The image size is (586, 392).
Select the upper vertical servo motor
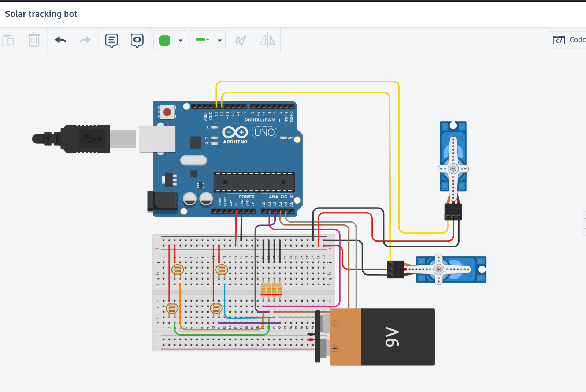pos(453,157)
